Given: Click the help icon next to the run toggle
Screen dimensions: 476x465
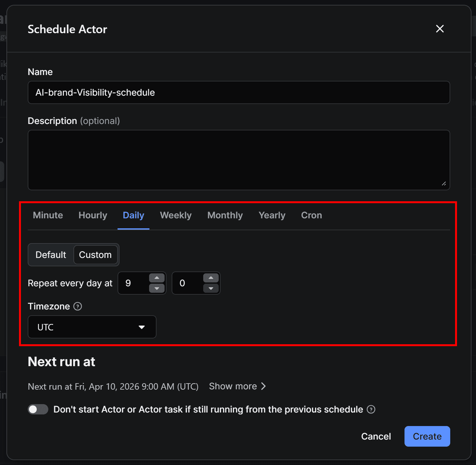Looking at the screenshot, I should point(371,409).
